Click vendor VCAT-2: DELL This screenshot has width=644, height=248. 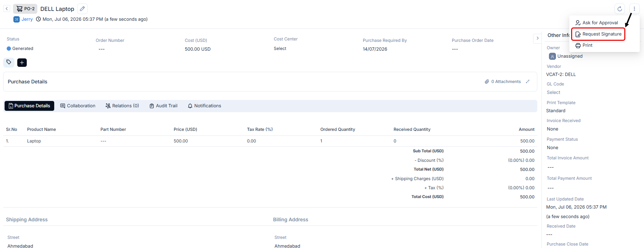coord(561,75)
